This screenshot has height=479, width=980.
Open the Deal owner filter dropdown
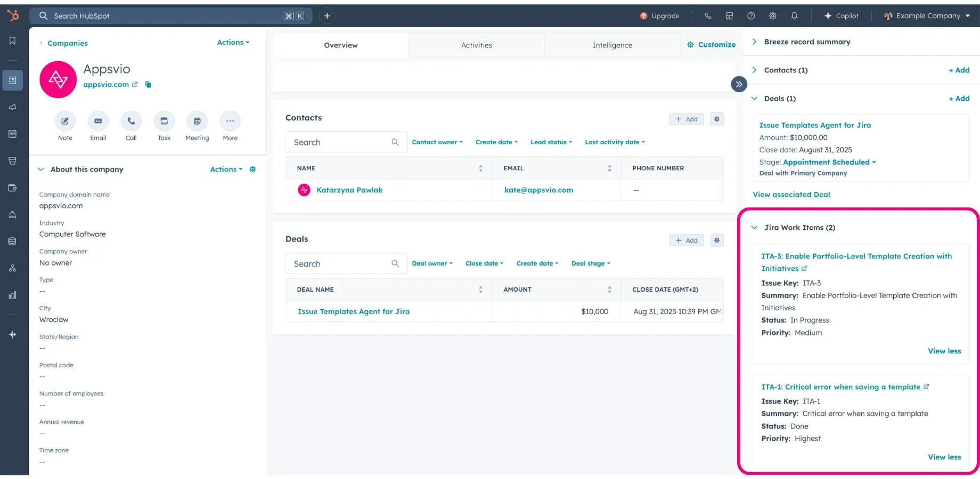point(432,263)
